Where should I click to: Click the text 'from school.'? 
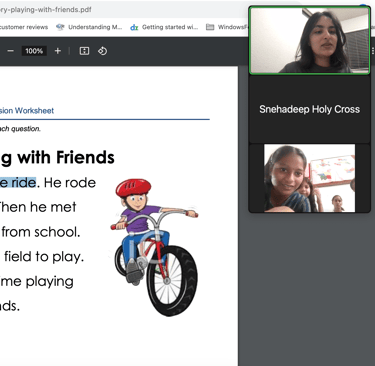pos(41,232)
